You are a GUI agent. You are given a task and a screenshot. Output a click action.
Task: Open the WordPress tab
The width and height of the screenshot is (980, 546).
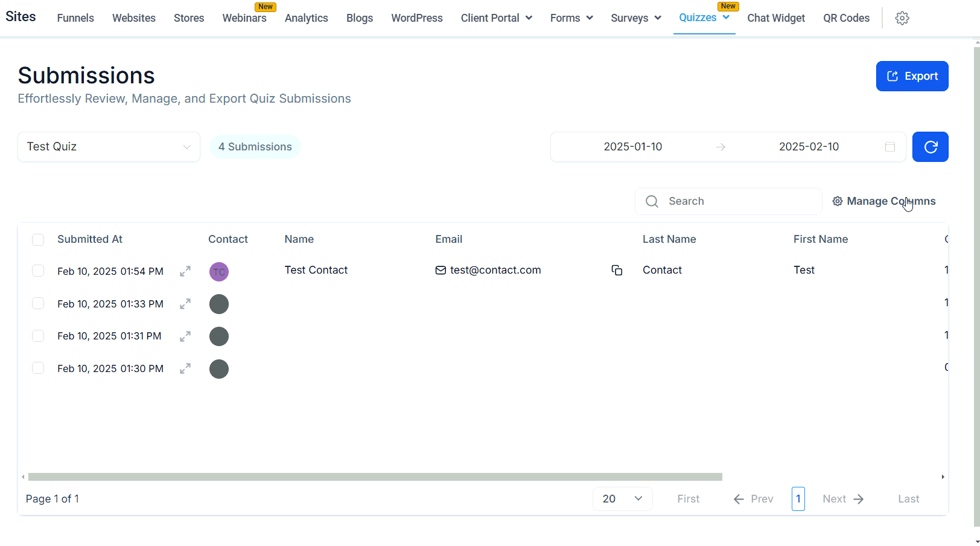tap(417, 18)
